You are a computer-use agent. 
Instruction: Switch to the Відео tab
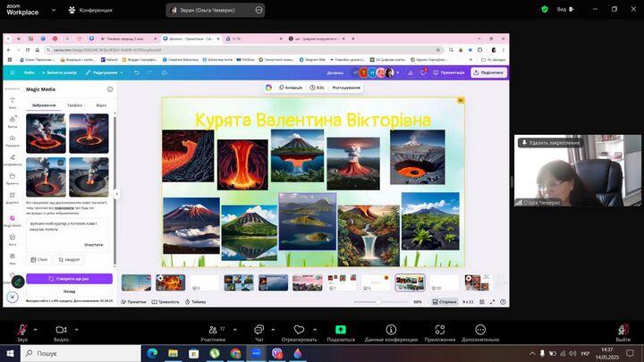tap(101, 105)
